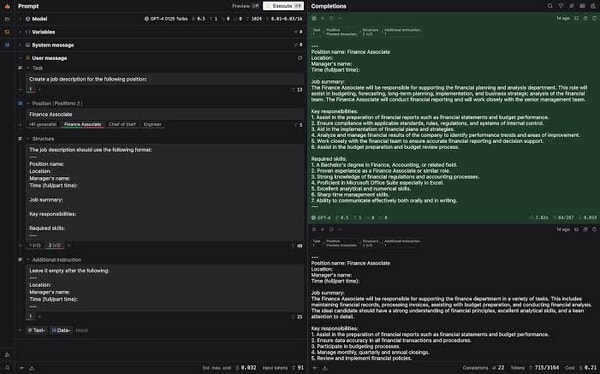Click the GPT-4 label under green completion
This screenshot has height=374, width=600.
(x=321, y=217)
